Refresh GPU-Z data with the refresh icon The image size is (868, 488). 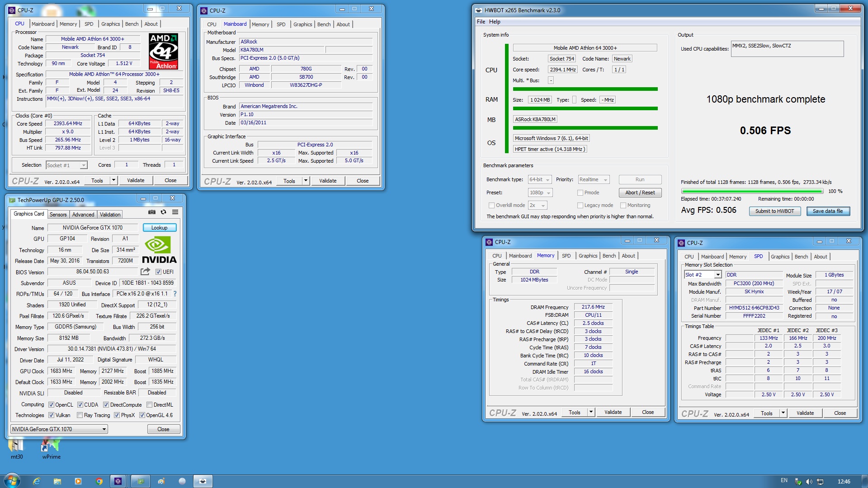coord(164,212)
